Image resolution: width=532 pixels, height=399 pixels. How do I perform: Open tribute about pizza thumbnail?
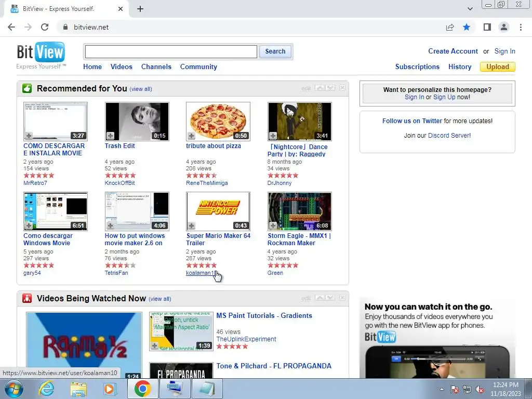point(218,122)
